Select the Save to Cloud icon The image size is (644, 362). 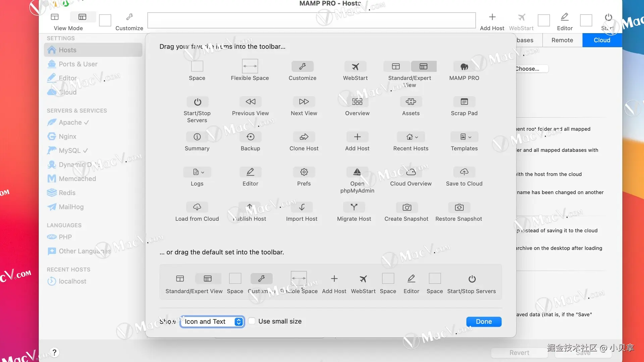pos(464,172)
